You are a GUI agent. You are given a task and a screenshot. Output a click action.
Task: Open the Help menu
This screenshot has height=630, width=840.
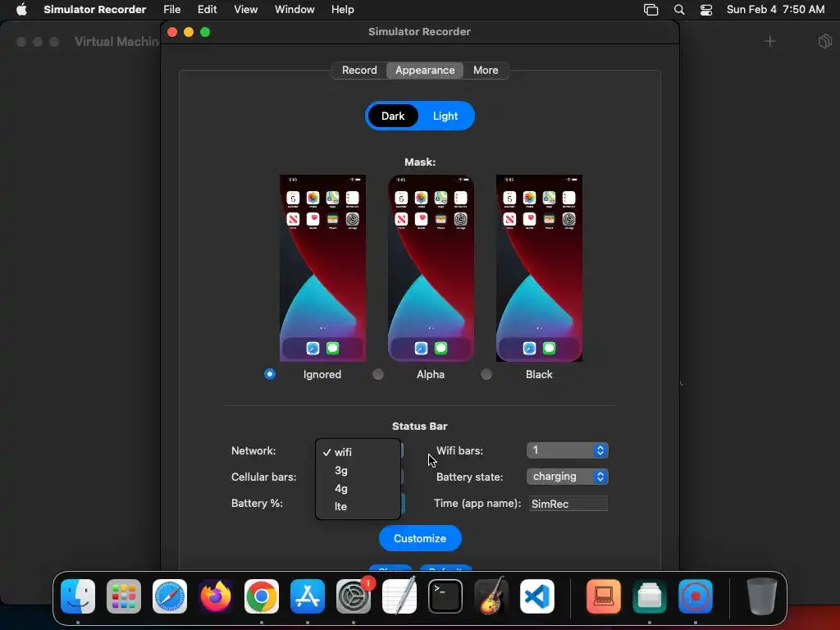(342, 10)
